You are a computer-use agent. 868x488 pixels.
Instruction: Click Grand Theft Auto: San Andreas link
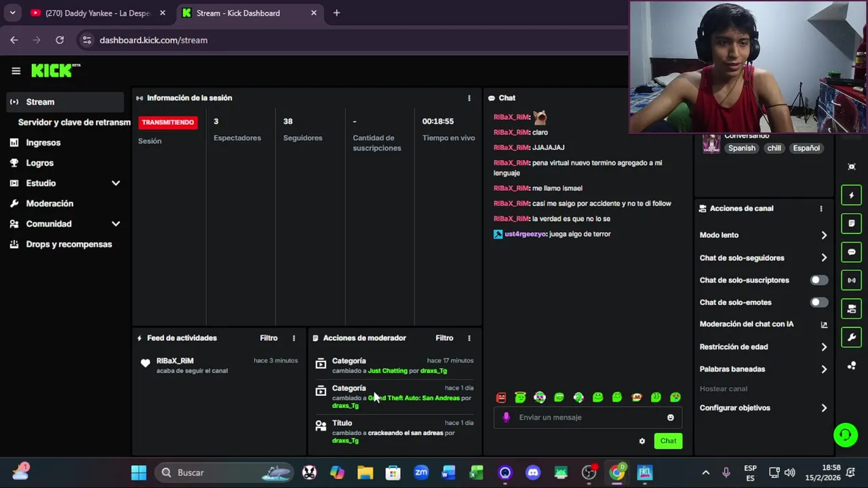414,398
